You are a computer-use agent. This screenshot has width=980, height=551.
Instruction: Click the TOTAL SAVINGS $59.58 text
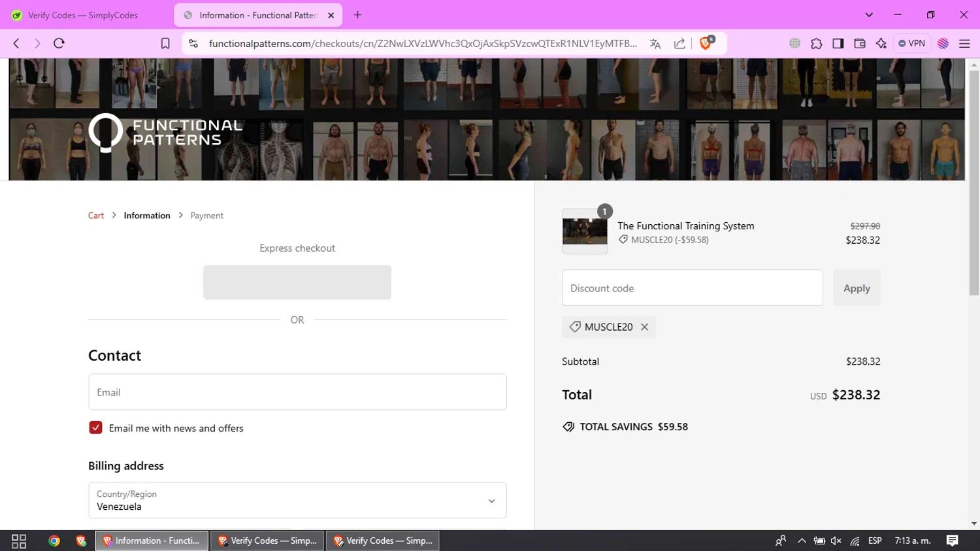click(x=634, y=427)
